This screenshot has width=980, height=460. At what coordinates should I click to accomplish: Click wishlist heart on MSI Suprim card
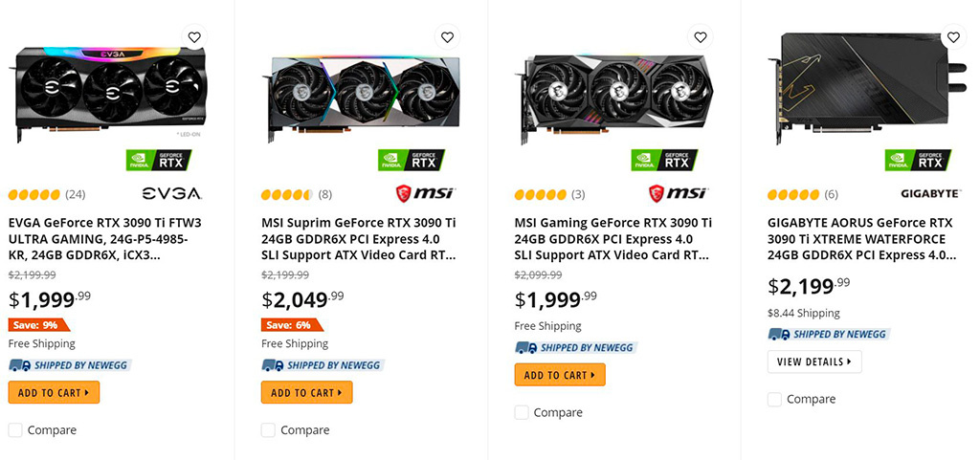447,37
